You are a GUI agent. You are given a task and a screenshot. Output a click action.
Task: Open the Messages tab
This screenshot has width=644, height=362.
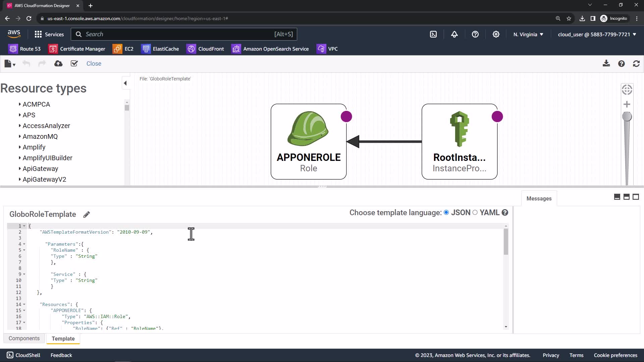[x=539, y=198]
